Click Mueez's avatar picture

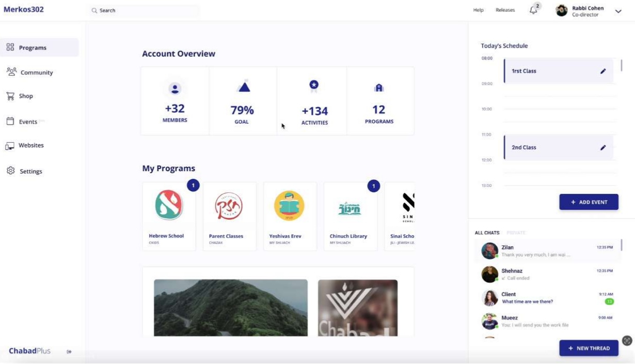(489, 321)
